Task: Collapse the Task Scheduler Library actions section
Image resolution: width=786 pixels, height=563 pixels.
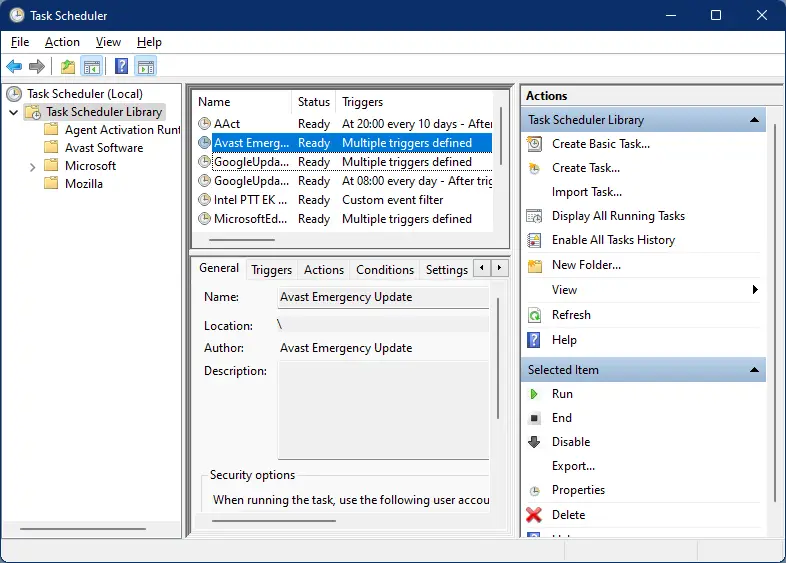Action: pyautogui.click(x=754, y=120)
